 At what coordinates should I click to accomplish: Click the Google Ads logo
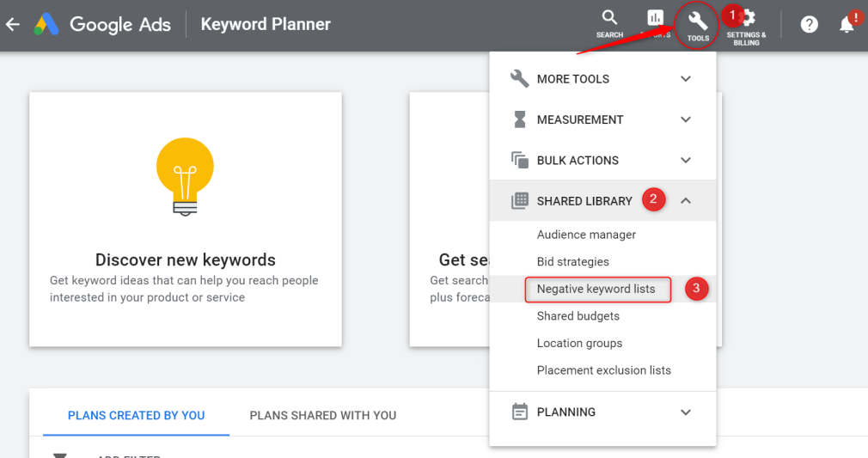[x=46, y=24]
